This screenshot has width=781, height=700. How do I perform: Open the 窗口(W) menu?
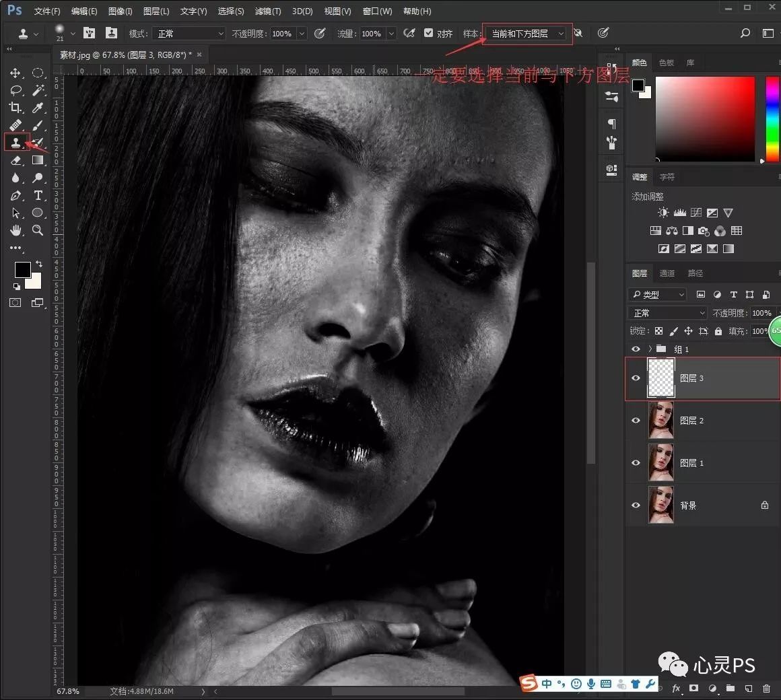377,11
